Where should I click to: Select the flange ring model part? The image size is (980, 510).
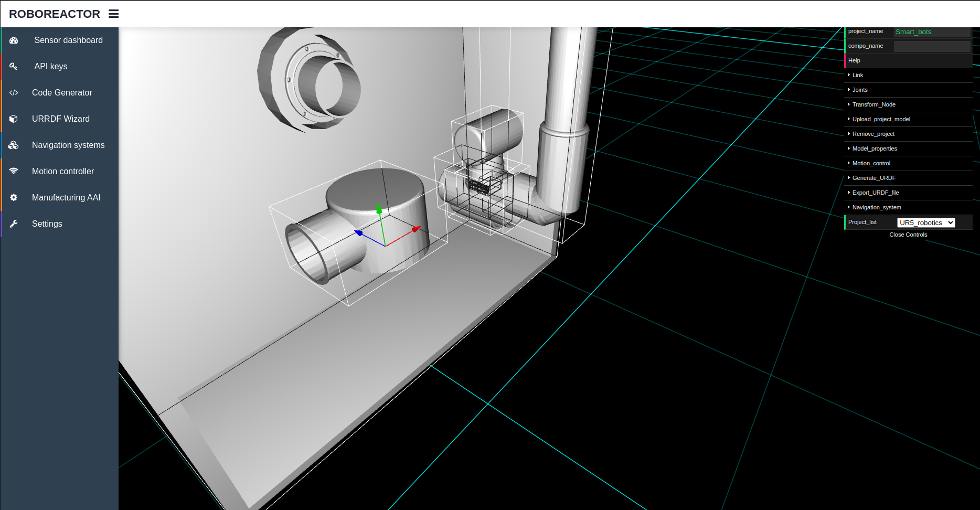click(x=310, y=79)
